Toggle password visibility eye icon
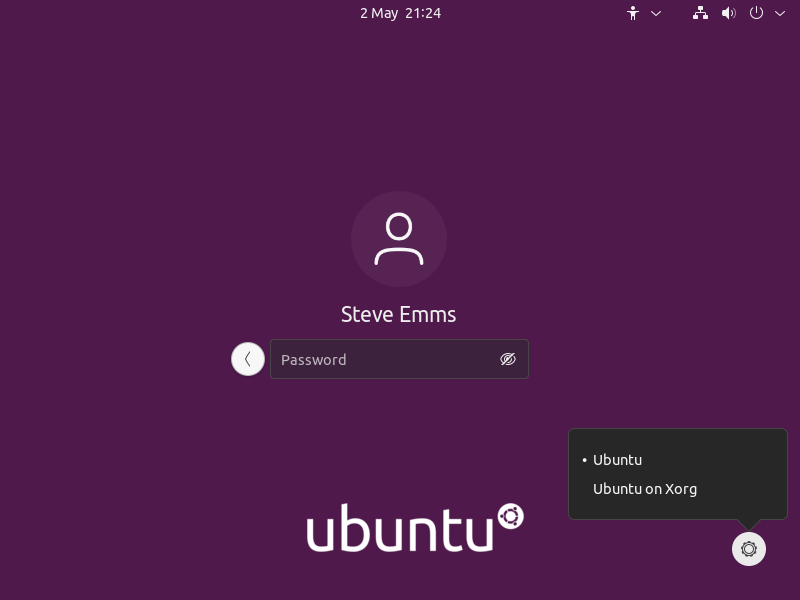 coord(508,359)
